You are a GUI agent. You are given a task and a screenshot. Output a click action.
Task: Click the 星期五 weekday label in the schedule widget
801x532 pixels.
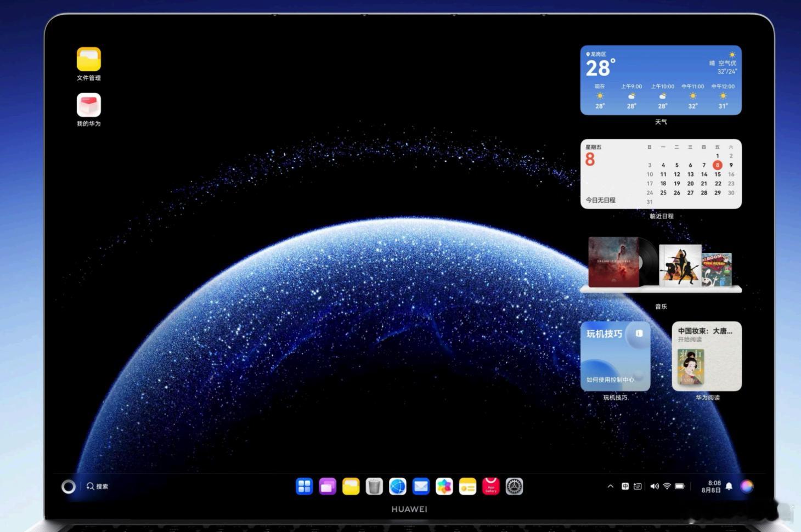(x=593, y=147)
